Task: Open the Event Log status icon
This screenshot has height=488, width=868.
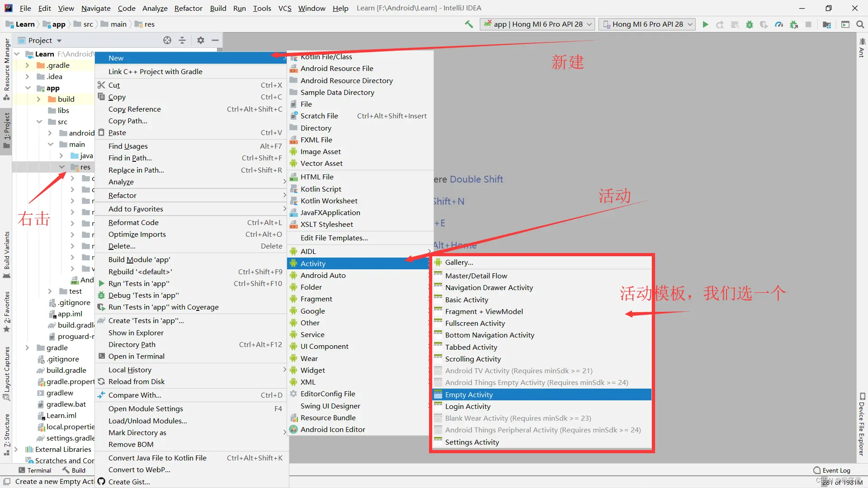Action: pos(816,470)
